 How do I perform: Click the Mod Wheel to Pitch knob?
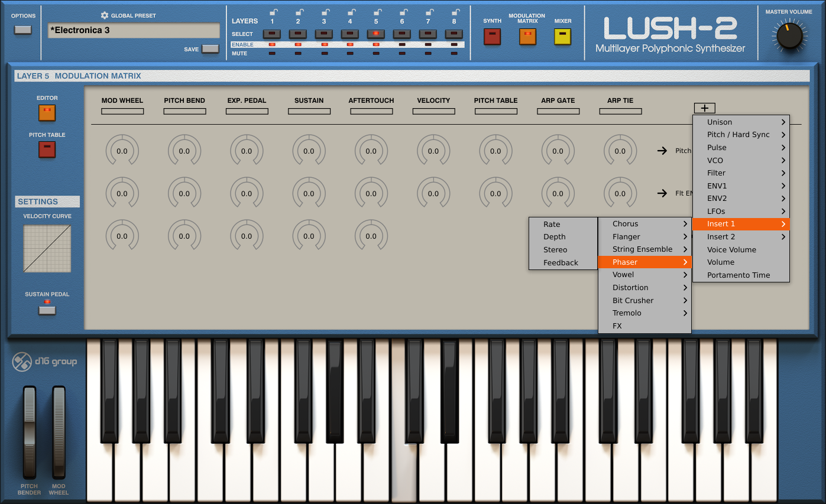click(x=122, y=151)
